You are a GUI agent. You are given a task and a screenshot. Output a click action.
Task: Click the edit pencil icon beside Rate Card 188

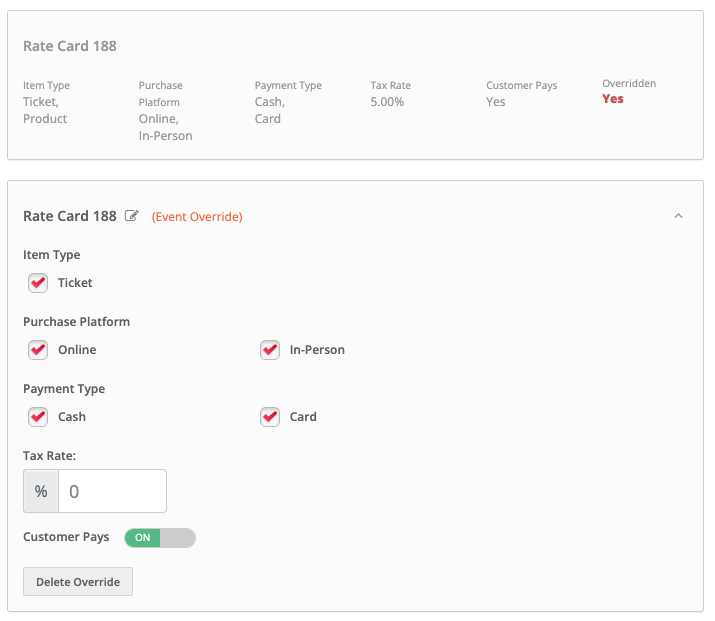tap(131, 216)
